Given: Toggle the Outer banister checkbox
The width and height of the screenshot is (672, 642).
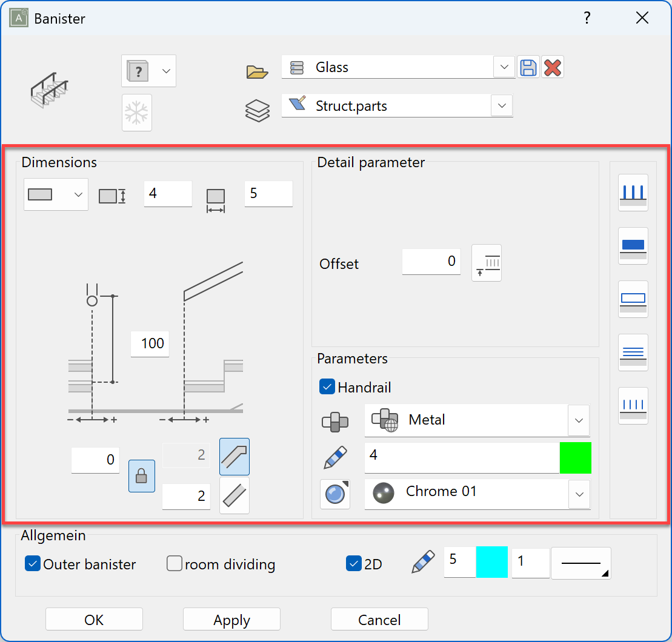Looking at the screenshot, I should click(32, 564).
